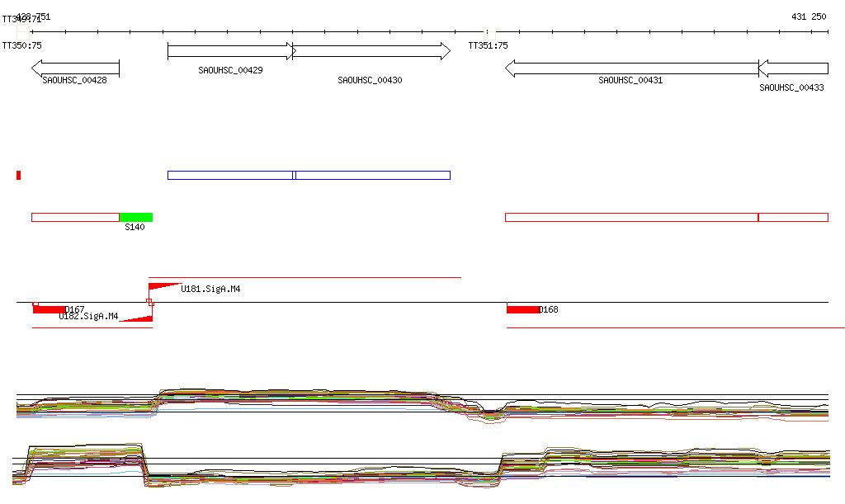Click the upper expression profile plateau
This screenshot has width=845, height=504.
pos(297,394)
